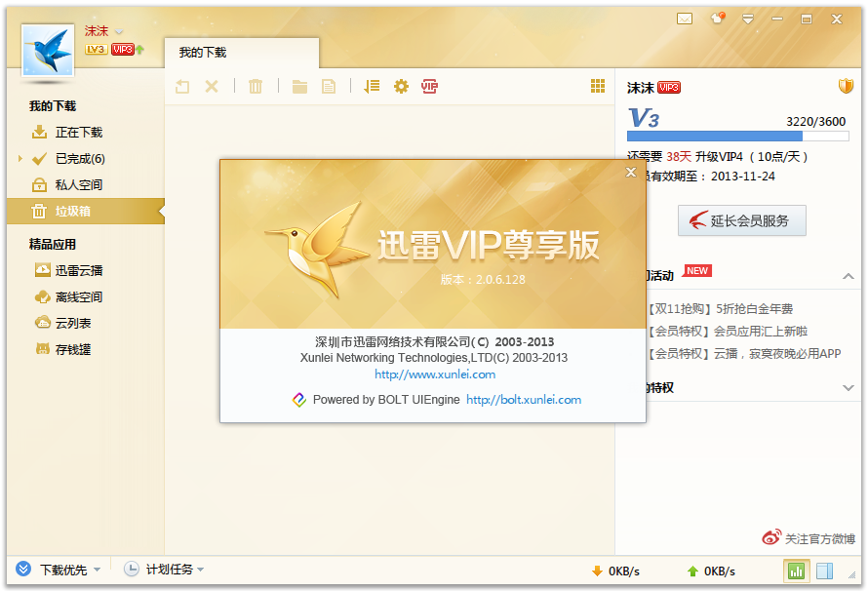The image size is (868, 591).
Task: Open the http://www.xunlei.com link
Action: coord(435,374)
